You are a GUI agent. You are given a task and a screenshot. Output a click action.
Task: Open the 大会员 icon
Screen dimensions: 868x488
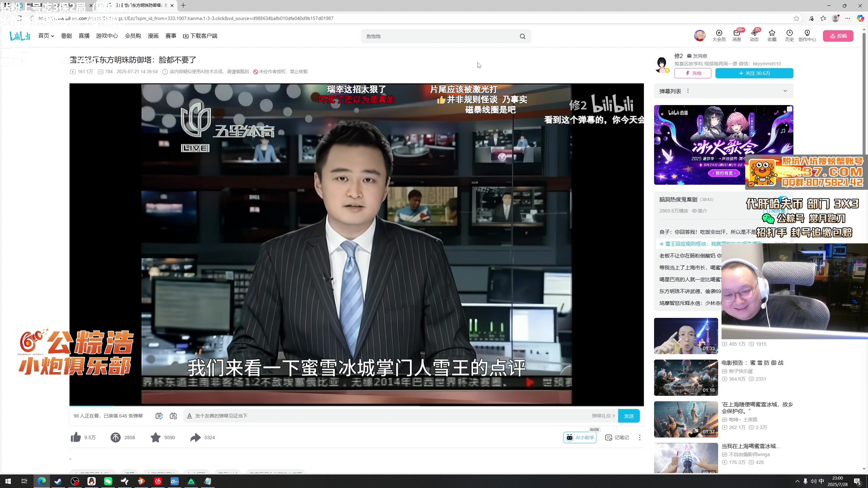719,36
